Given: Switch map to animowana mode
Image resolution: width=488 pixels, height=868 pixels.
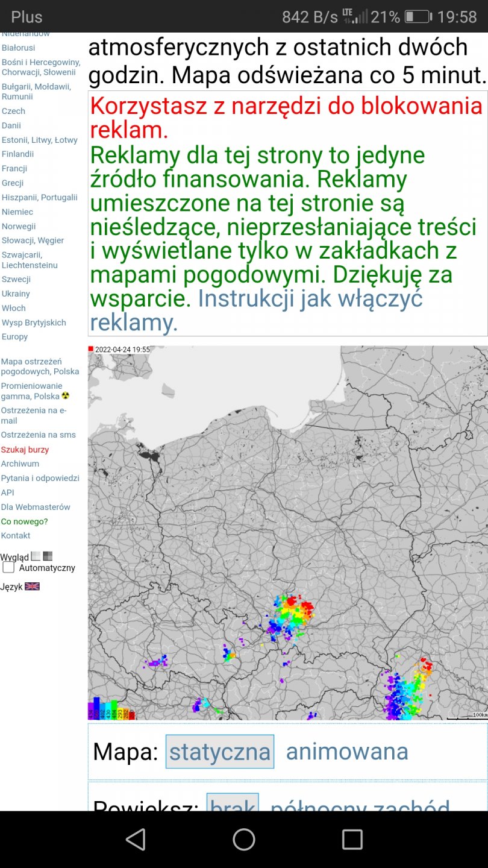Looking at the screenshot, I should [x=347, y=752].
